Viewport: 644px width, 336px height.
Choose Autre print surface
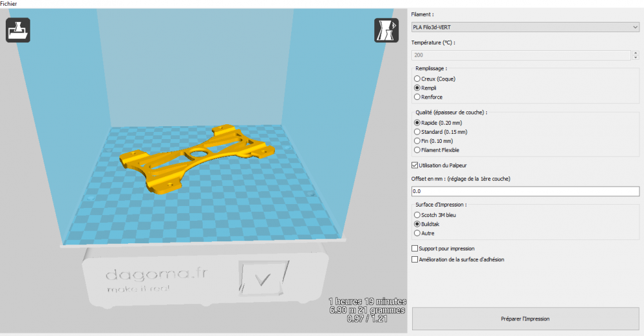pos(424,233)
